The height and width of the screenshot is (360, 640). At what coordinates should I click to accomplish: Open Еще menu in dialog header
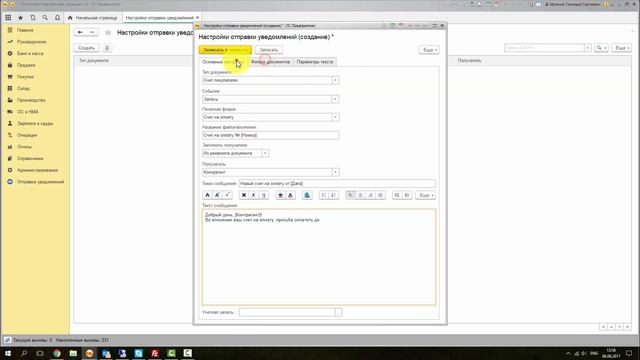[x=429, y=50]
